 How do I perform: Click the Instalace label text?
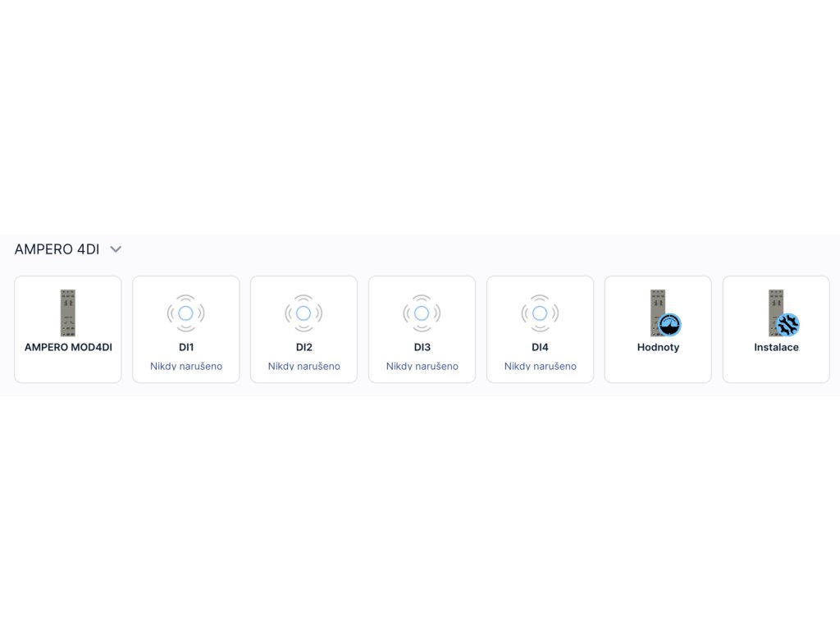point(776,347)
